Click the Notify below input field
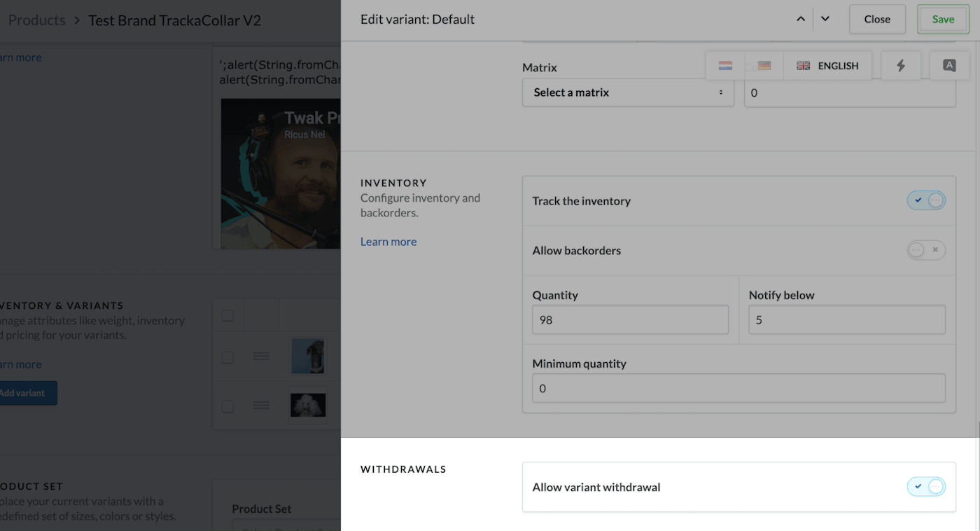The height and width of the screenshot is (531, 980). 847,319
